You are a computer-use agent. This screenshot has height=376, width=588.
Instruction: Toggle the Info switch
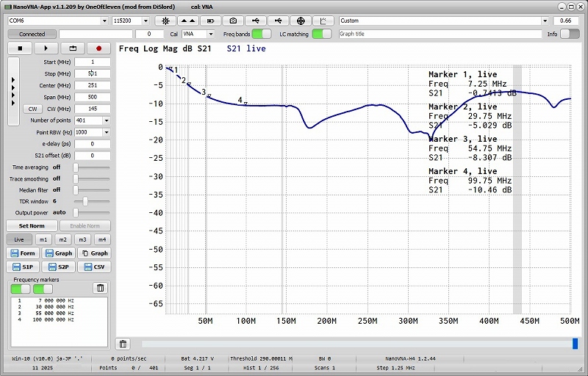(x=570, y=34)
